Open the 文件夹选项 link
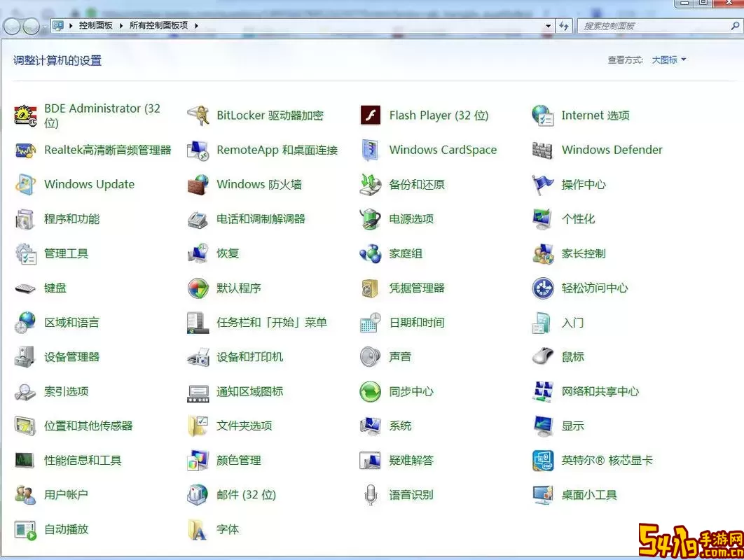744x560 pixels. coord(244,426)
